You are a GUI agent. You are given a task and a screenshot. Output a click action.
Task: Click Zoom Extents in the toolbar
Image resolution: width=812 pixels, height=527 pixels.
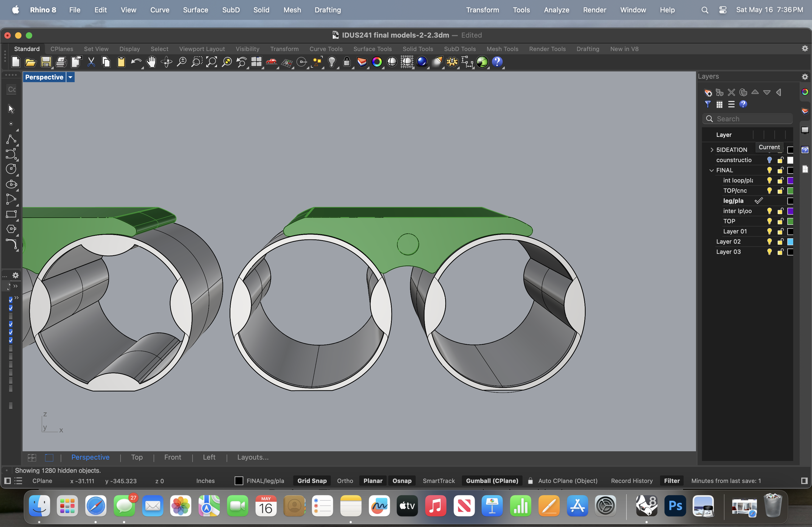(211, 62)
